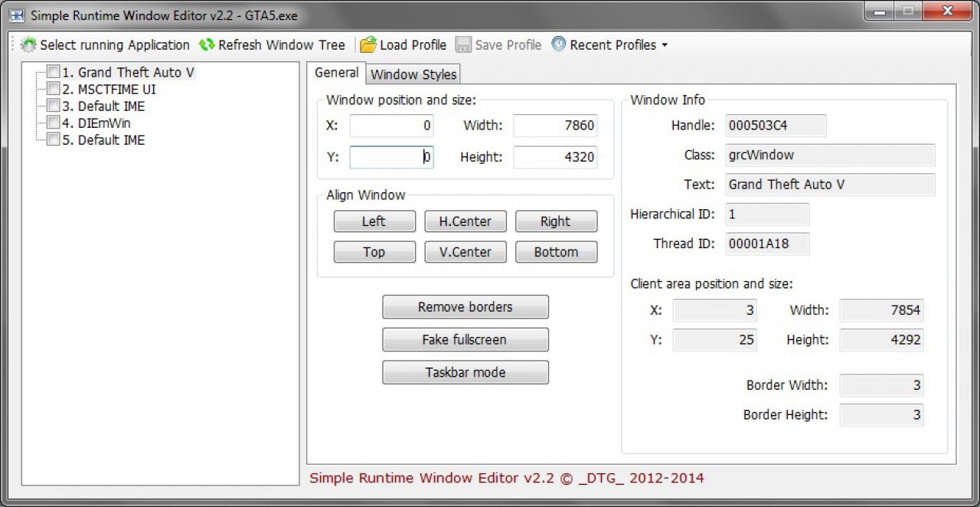Open the Load Profile folder icon

tap(368, 44)
